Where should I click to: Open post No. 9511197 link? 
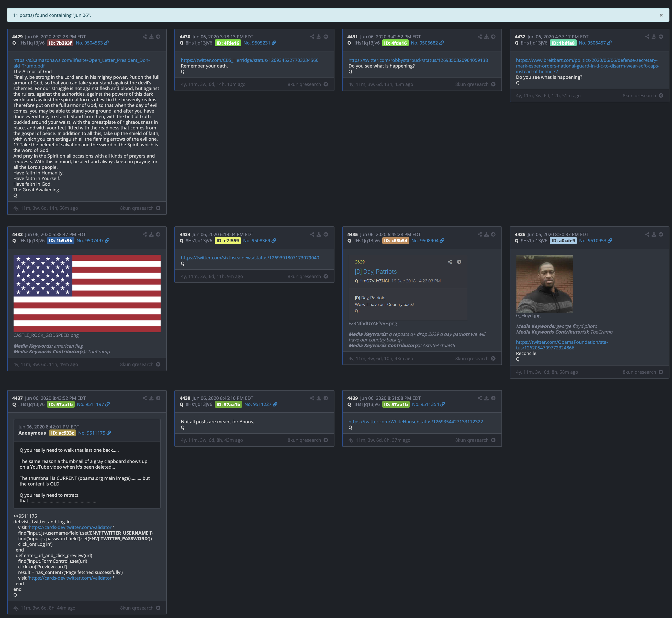[x=90, y=404]
